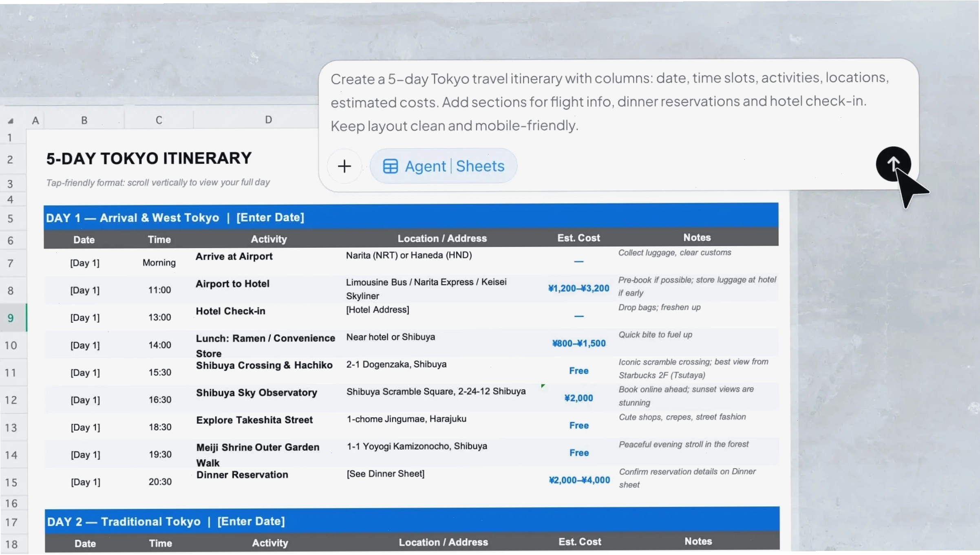
Task: Select the ¥2,000 Shibuya Sky cost cell
Action: [579, 398]
